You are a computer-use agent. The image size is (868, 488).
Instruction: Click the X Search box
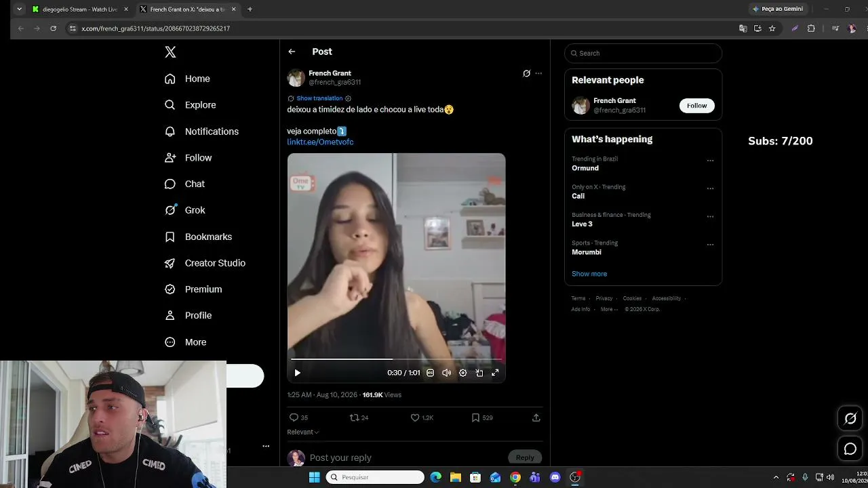[x=643, y=53]
